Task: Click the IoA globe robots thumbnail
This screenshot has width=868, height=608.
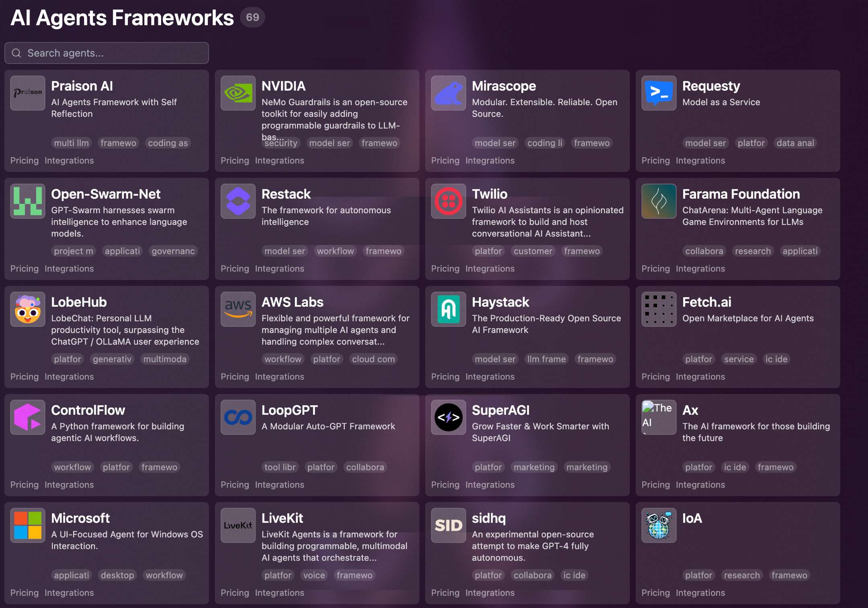Action: [x=659, y=525]
